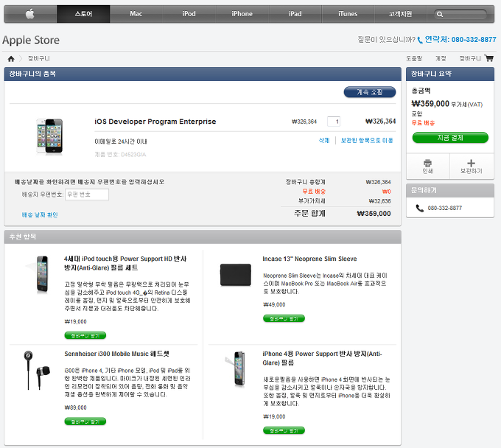501x448 pixels.
Task: Click the Sennheiser earphones thumbnail
Action: click(37, 371)
